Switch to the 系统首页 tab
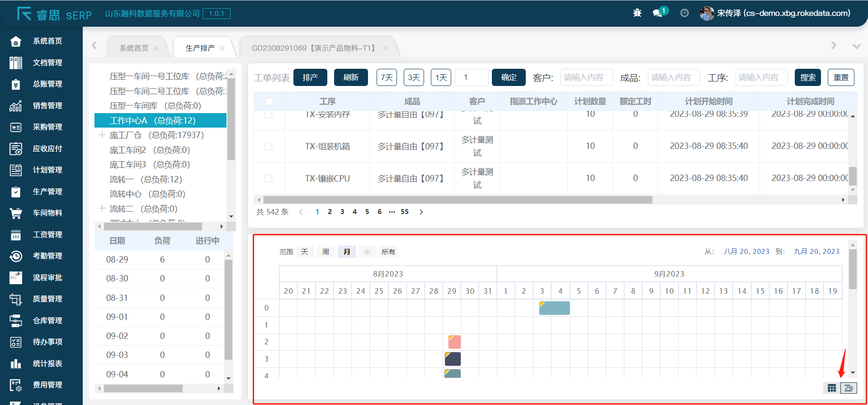Screen dimensions: 868x405 pos(134,48)
